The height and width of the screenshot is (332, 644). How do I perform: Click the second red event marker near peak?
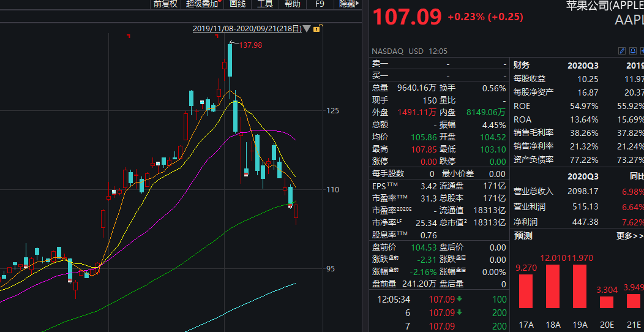(217, 36)
